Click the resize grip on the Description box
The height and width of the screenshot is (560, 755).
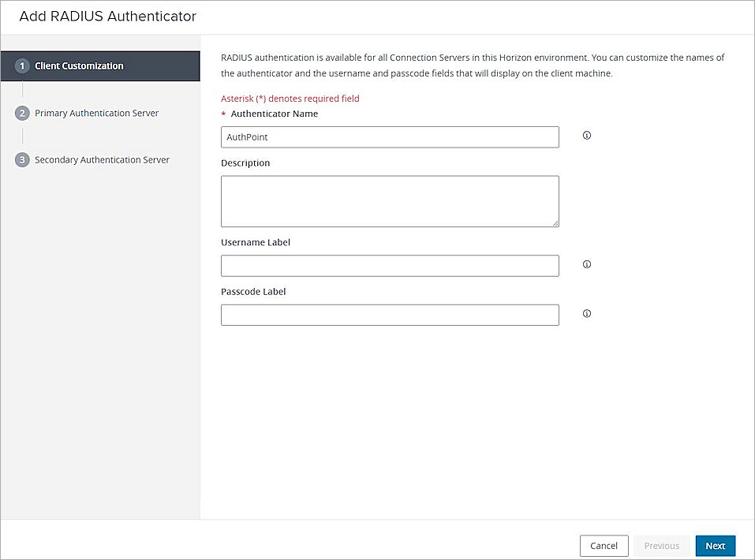(x=555, y=223)
